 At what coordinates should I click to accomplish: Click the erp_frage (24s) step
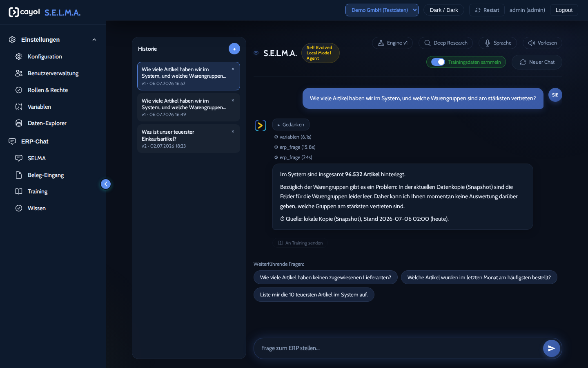tap(293, 157)
